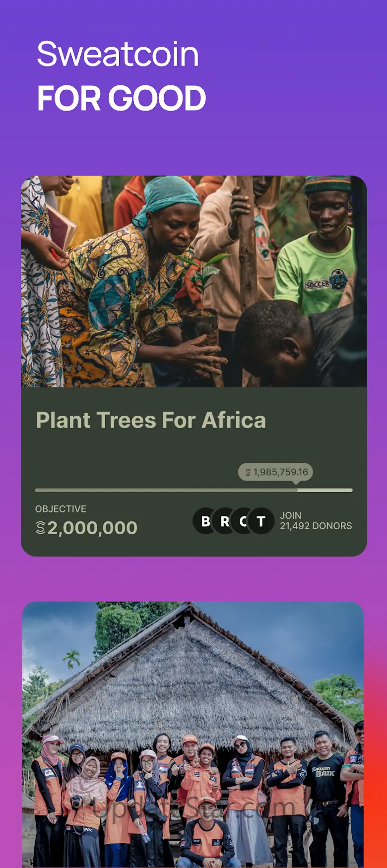
Task: Tap the unfilled end of the progress bar
Action: pos(325,490)
